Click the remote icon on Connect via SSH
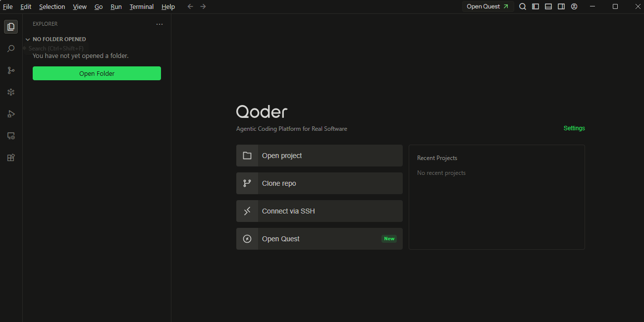 [247, 211]
